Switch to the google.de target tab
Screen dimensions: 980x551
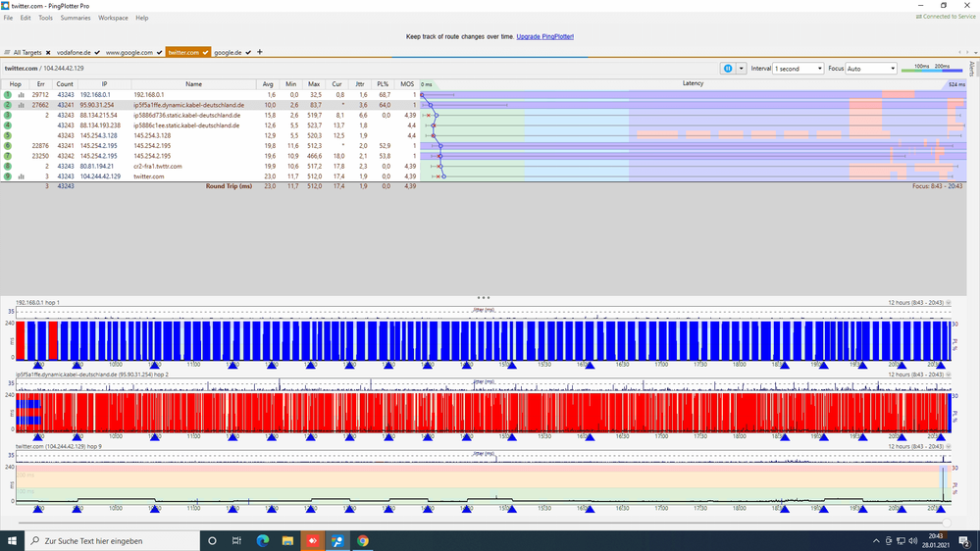229,53
